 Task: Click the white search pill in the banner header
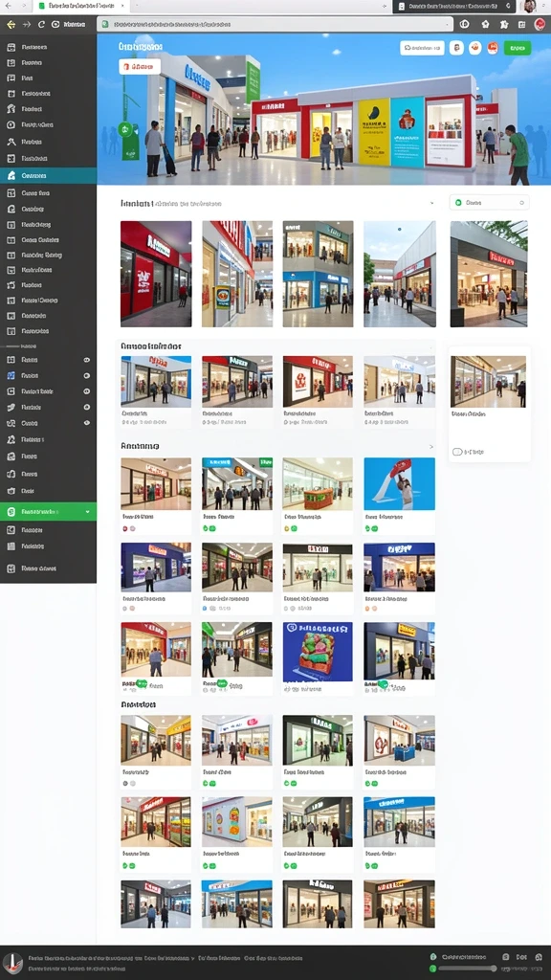click(422, 48)
